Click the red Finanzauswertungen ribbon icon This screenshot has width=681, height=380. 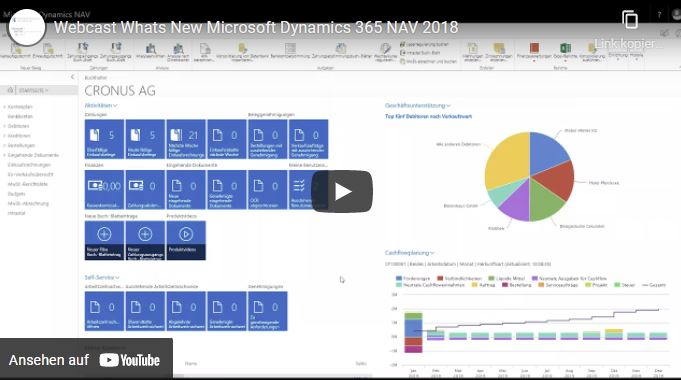click(534, 48)
